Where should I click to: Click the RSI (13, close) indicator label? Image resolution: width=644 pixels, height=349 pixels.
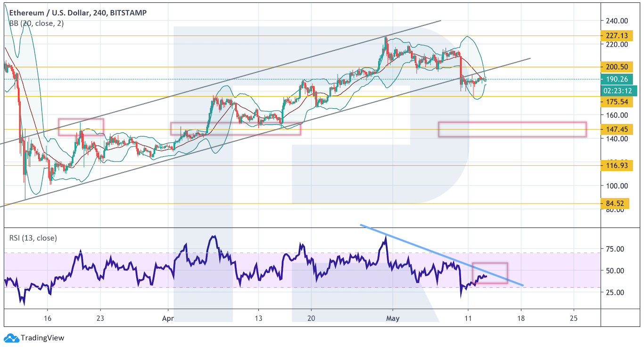tap(33, 238)
